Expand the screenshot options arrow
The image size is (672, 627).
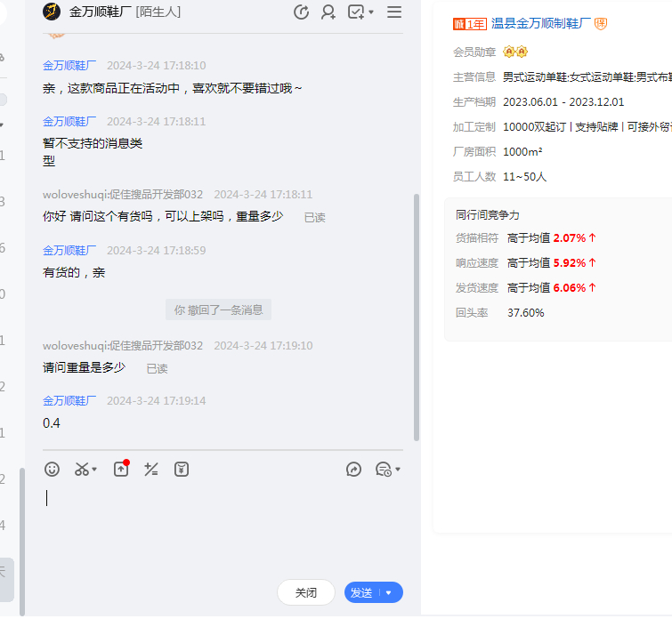click(x=94, y=470)
